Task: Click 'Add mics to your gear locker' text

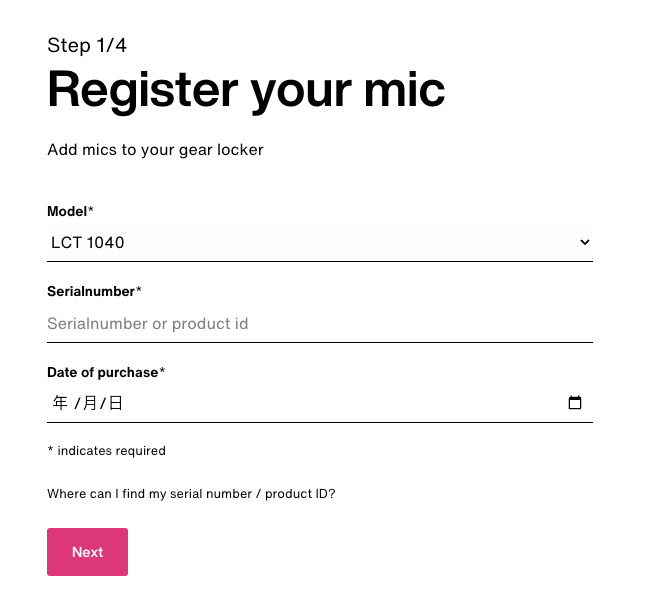Action: [155, 150]
